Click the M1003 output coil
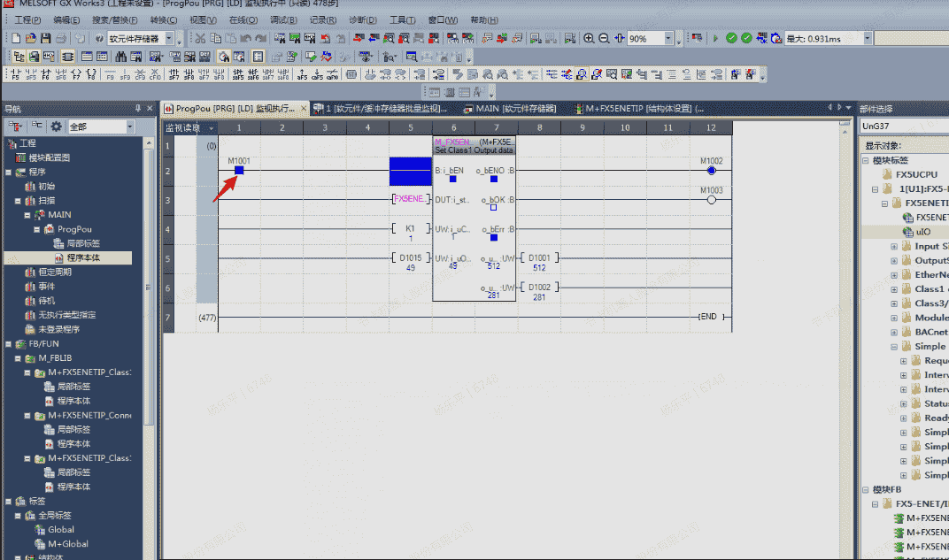 click(711, 199)
